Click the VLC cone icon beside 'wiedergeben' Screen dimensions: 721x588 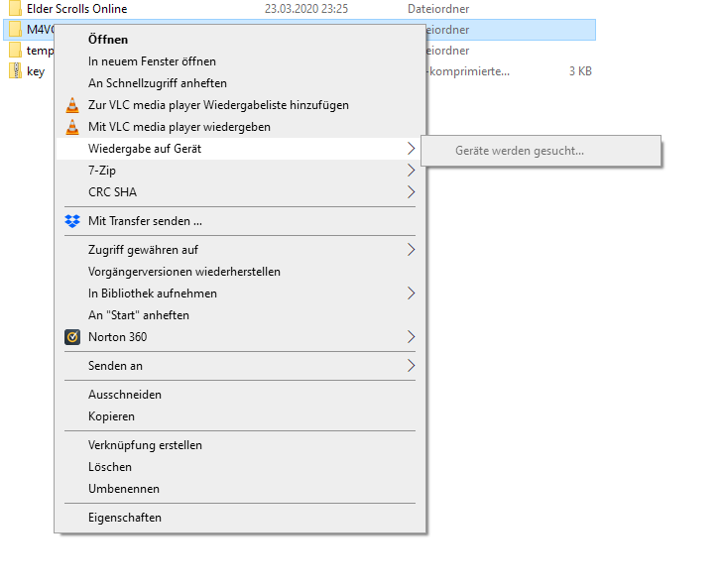[72, 127]
